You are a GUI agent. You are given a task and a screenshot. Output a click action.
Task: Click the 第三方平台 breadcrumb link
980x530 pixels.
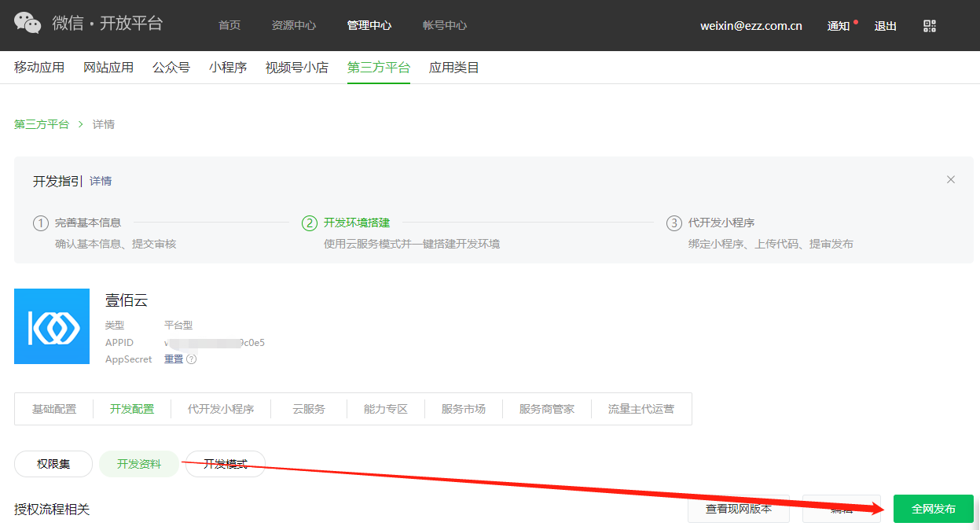[x=42, y=124]
